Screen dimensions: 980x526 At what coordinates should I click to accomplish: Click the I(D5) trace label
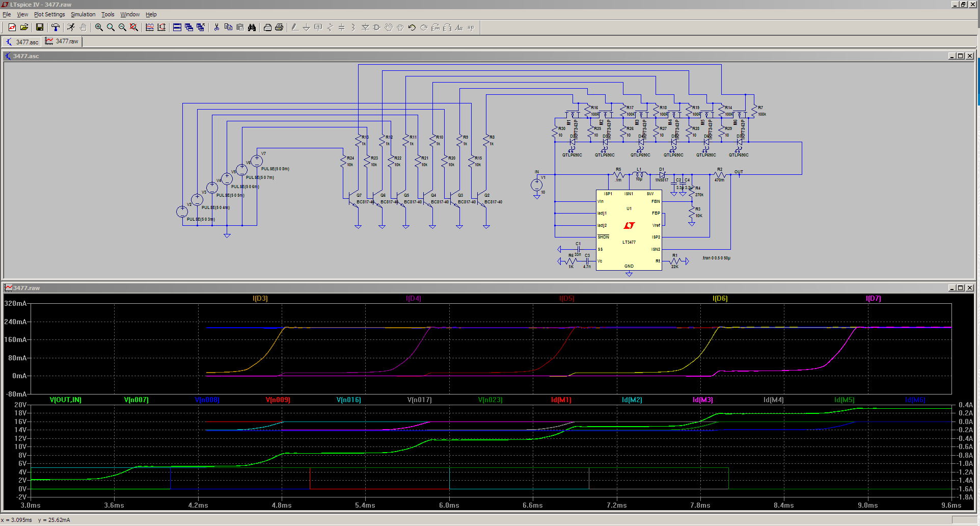(x=567, y=298)
